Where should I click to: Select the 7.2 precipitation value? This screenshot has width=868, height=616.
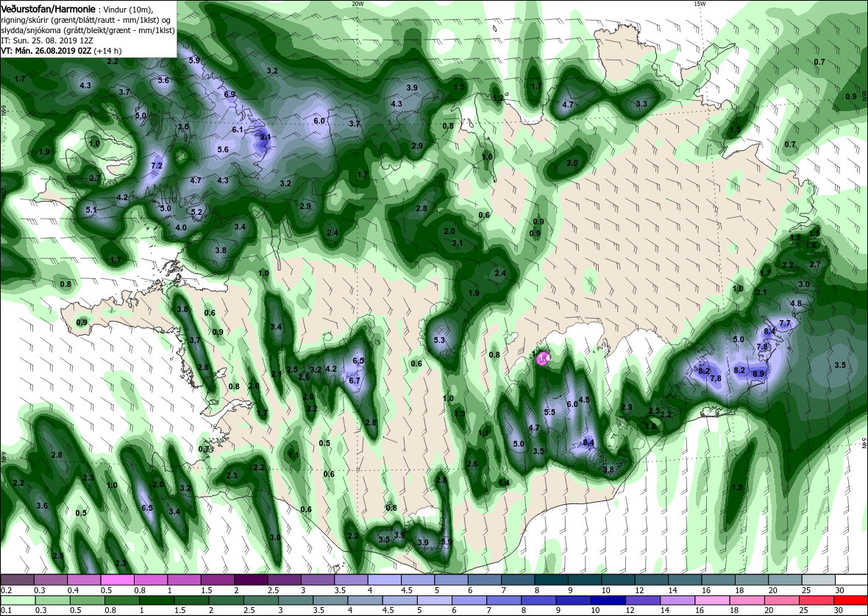(157, 166)
